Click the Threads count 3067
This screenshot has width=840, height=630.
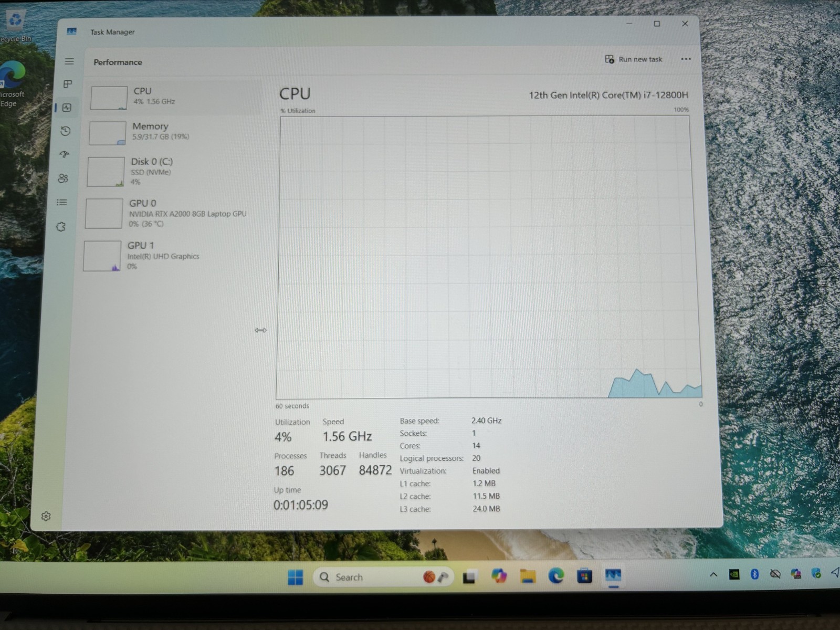pos(333,470)
